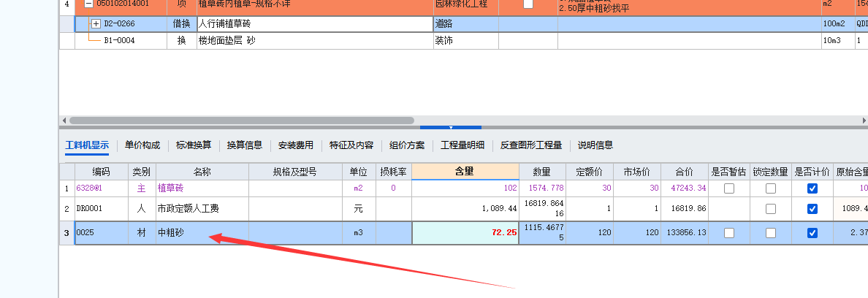Click the horizontal scrollbar right arrow
868x298 pixels.
pos(864,121)
